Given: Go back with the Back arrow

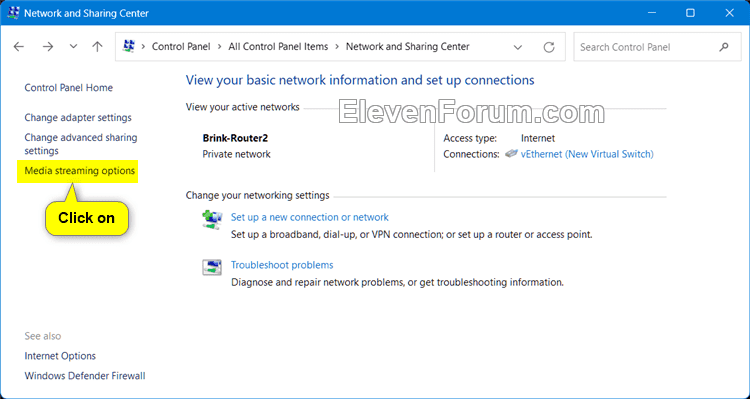Looking at the screenshot, I should pyautogui.click(x=19, y=46).
